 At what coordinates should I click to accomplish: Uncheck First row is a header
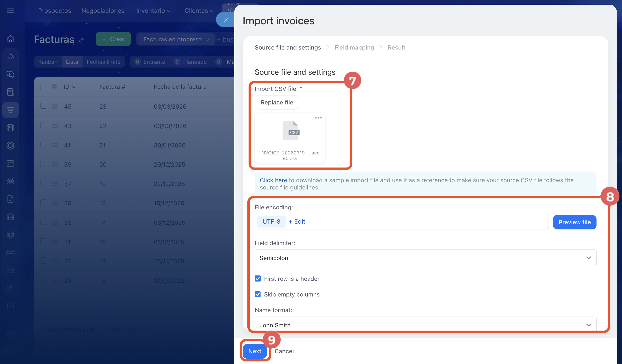coord(257,279)
